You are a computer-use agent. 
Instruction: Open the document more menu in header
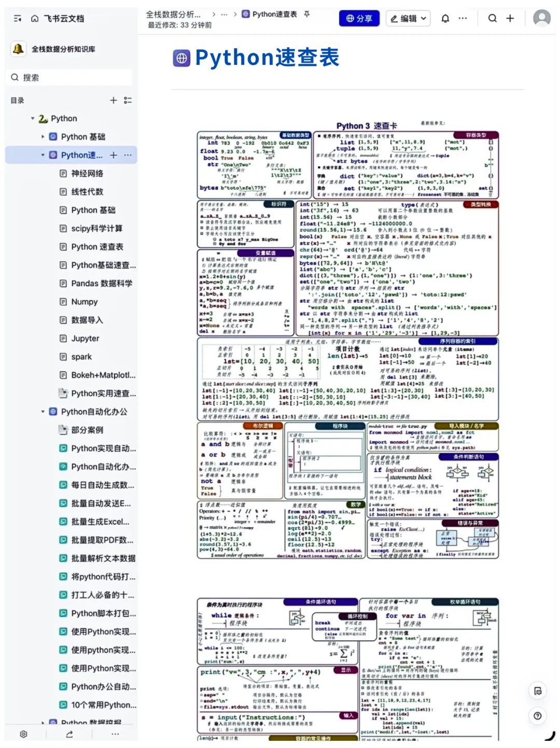click(463, 19)
